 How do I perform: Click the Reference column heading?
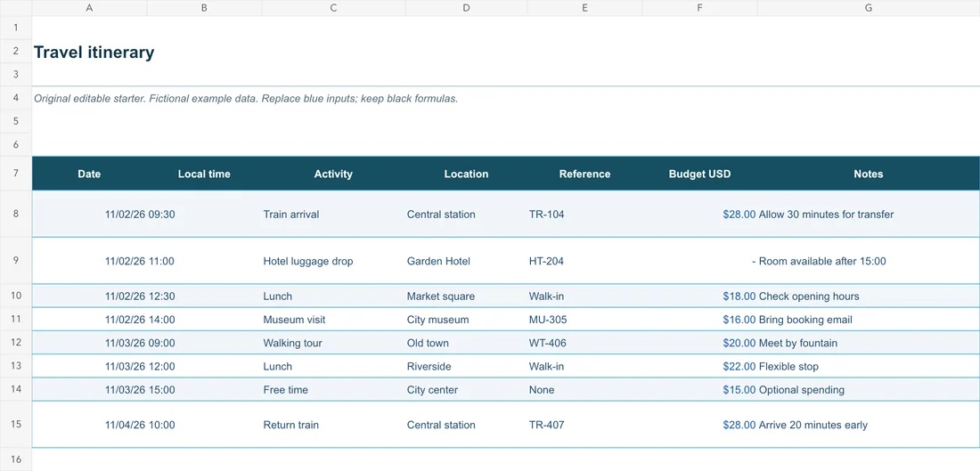pyautogui.click(x=584, y=174)
